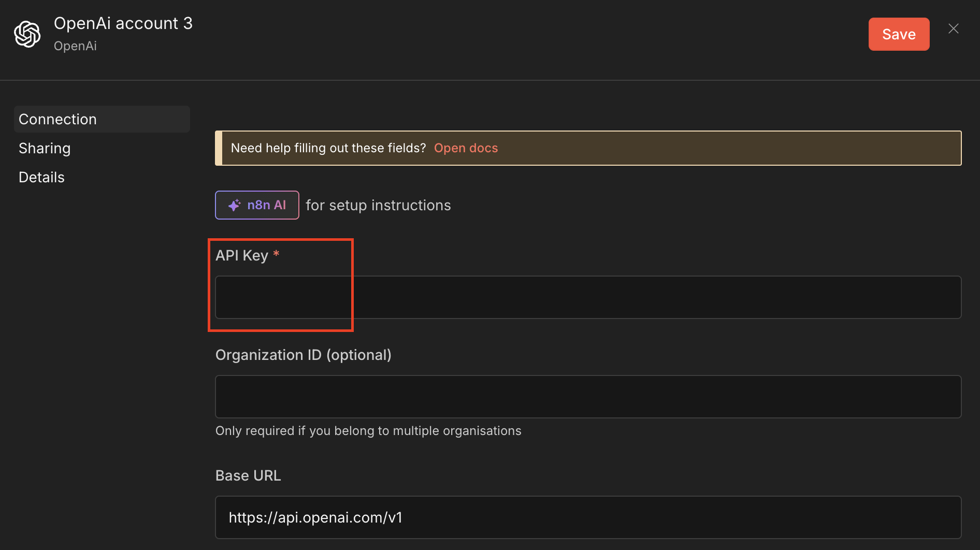Click the Base URL field with api.openai.com
The width and height of the screenshot is (980, 550).
pos(588,517)
